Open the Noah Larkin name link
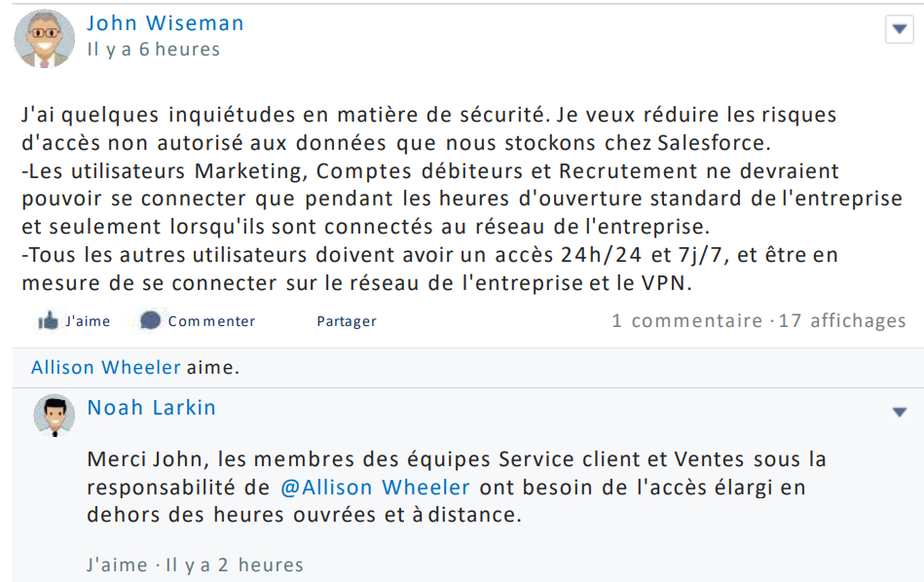The width and height of the screenshot is (924, 582). (152, 408)
